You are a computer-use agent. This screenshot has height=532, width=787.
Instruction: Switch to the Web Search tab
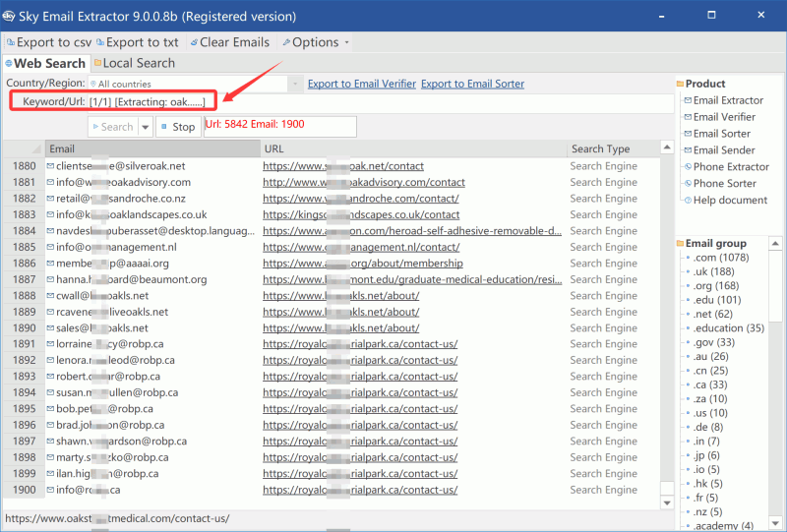click(45, 63)
